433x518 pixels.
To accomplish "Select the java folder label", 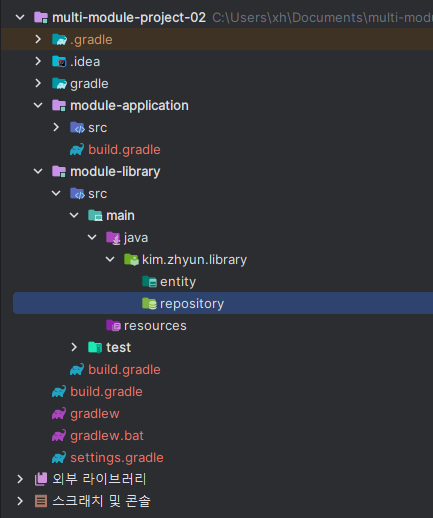I will [136, 238].
